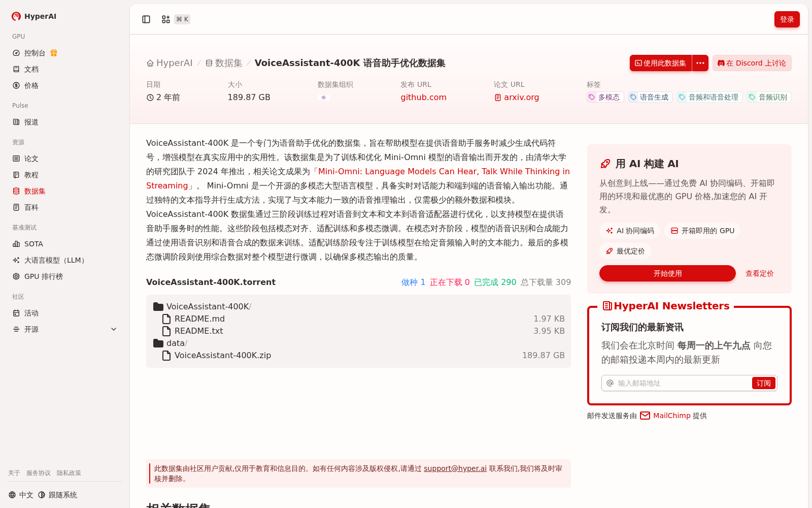Image resolution: width=812 pixels, height=508 pixels.
Task: Click the README.md file icon
Action: [166, 319]
